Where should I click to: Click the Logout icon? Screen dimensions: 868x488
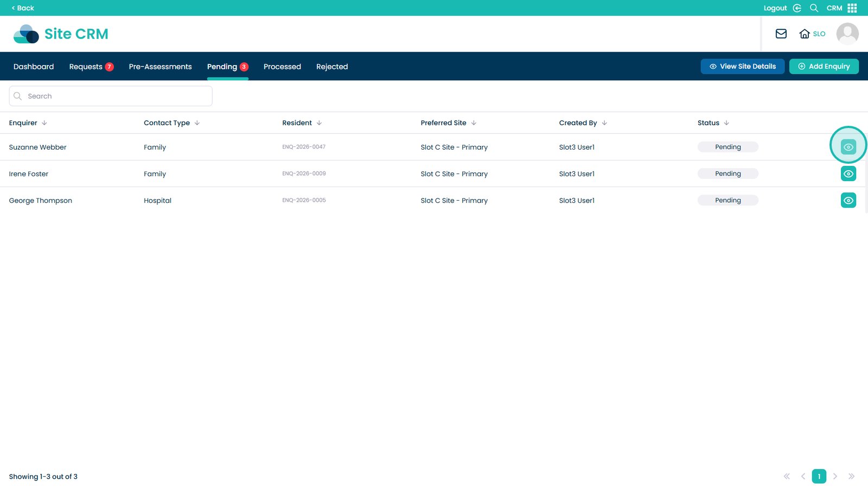797,8
